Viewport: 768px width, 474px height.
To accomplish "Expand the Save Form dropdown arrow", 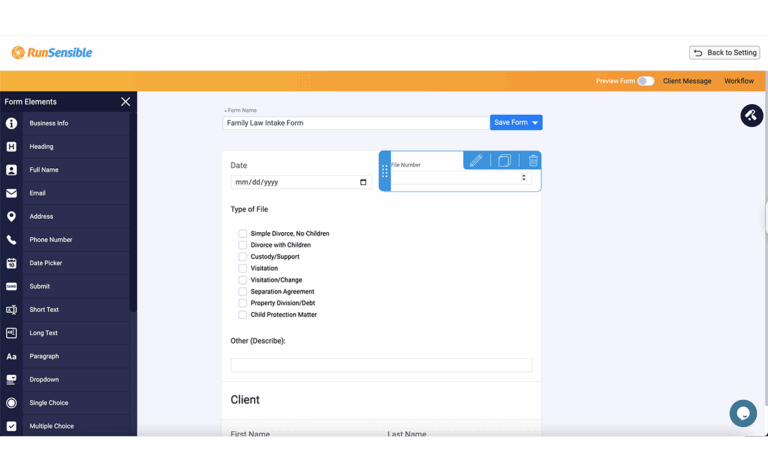I will point(535,123).
